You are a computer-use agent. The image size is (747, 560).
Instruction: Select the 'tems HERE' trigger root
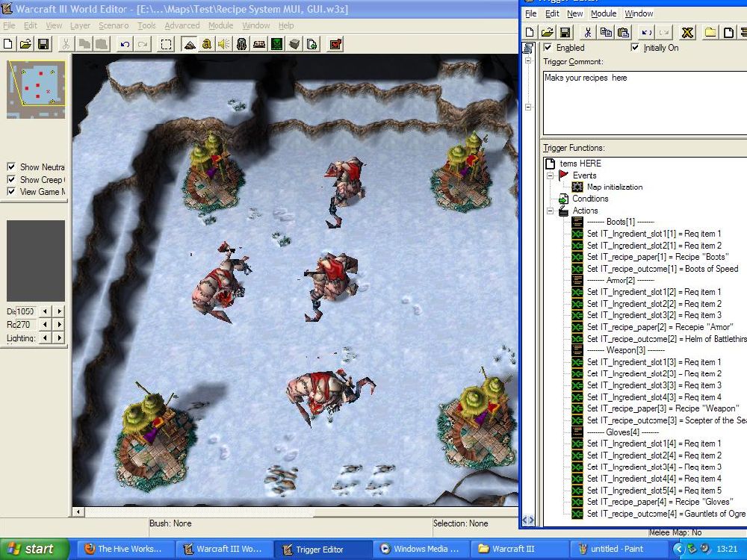[x=580, y=164]
